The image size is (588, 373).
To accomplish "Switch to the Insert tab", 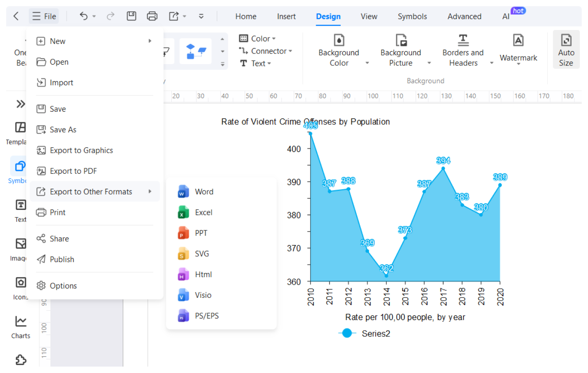I will [x=286, y=16].
